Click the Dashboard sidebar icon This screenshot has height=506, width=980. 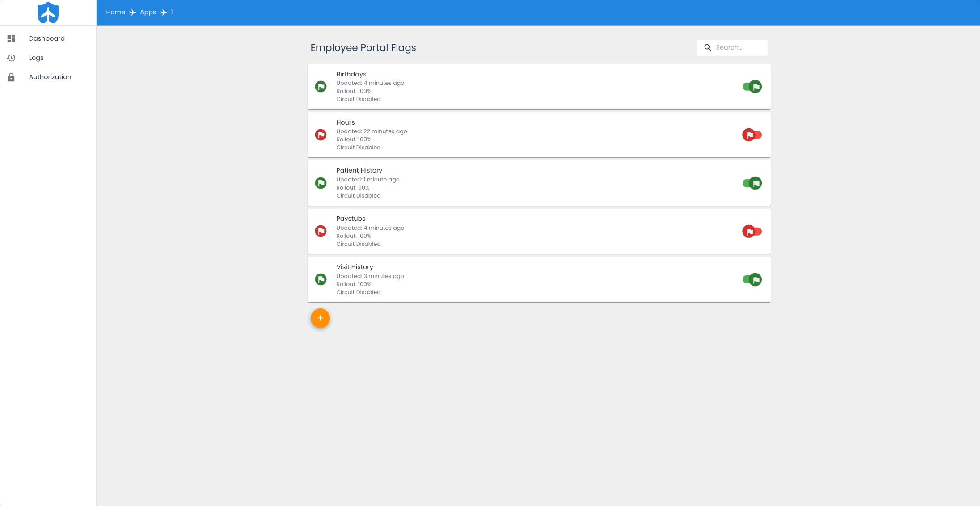click(x=11, y=39)
